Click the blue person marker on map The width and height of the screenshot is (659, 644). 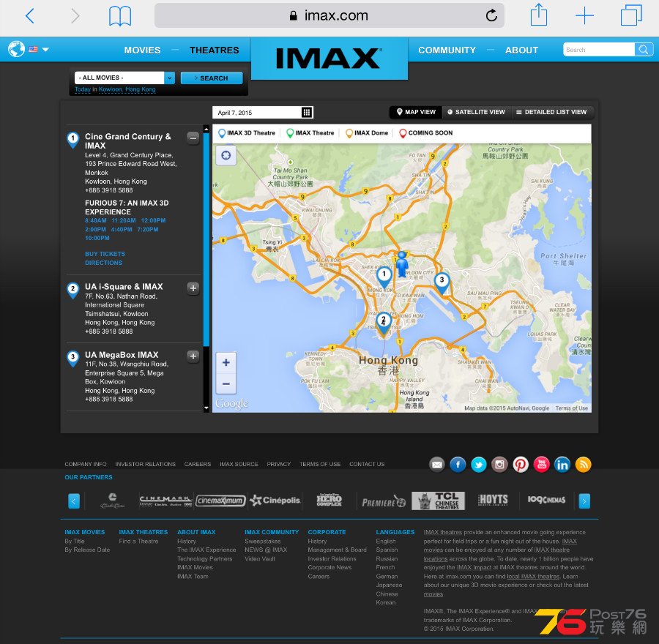[x=402, y=264]
